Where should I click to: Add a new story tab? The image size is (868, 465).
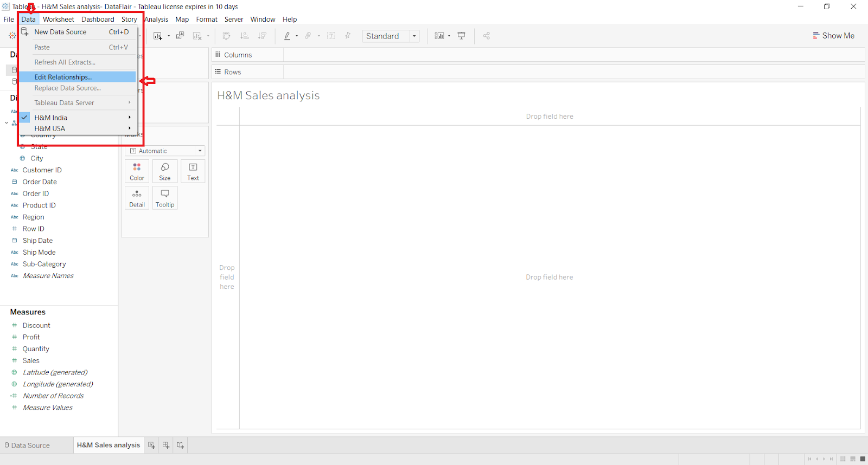click(x=181, y=445)
